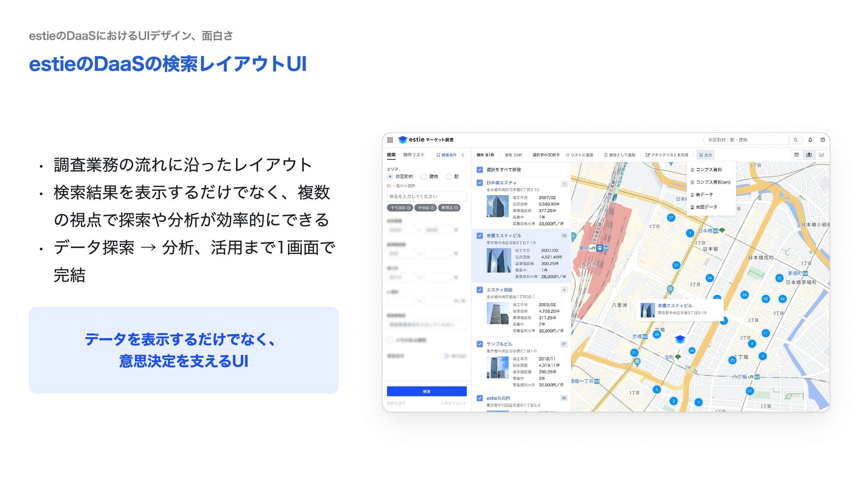Open the help question mark icon
The width and height of the screenshot is (868, 488).
coord(823,140)
